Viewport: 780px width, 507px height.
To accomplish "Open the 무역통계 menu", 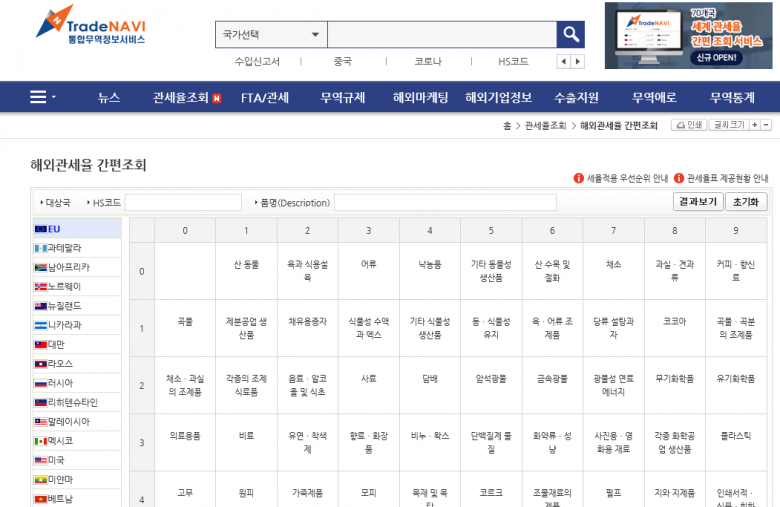I will [732, 98].
